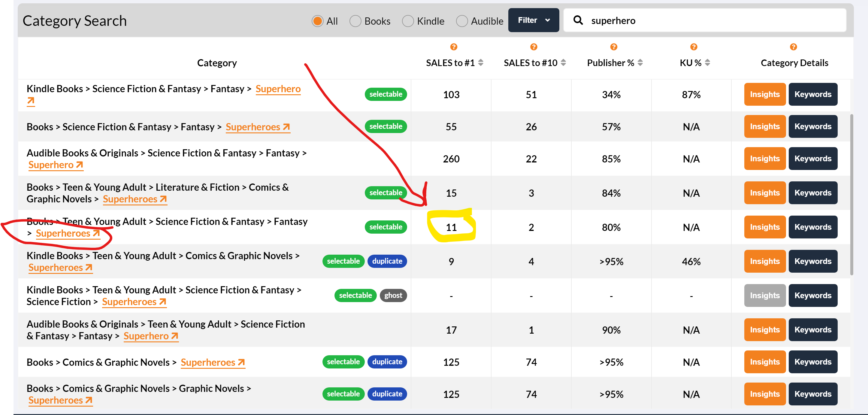Select the All radio option

[317, 21]
